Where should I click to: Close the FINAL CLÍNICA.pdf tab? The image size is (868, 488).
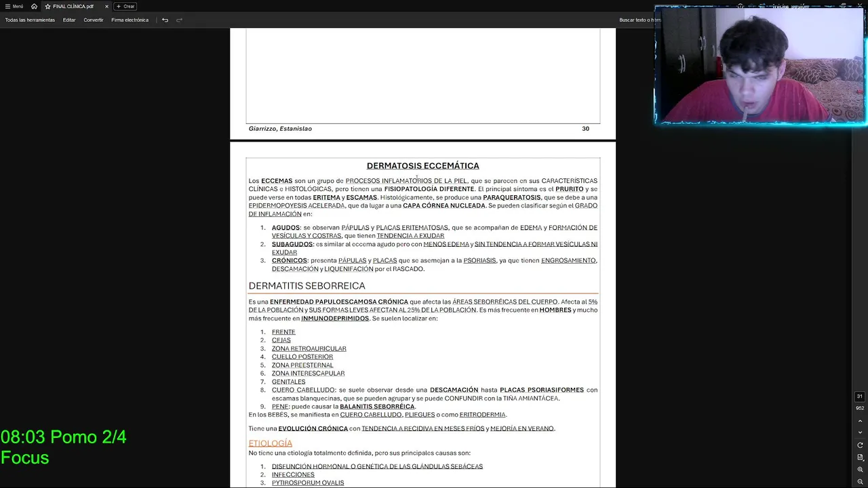pos(106,6)
